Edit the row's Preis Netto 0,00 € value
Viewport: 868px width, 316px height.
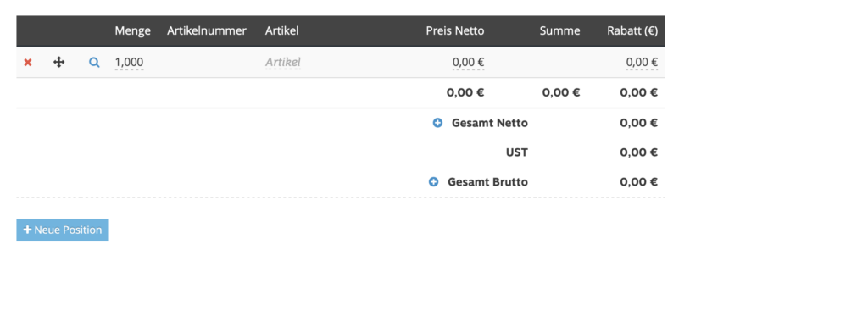pos(468,63)
